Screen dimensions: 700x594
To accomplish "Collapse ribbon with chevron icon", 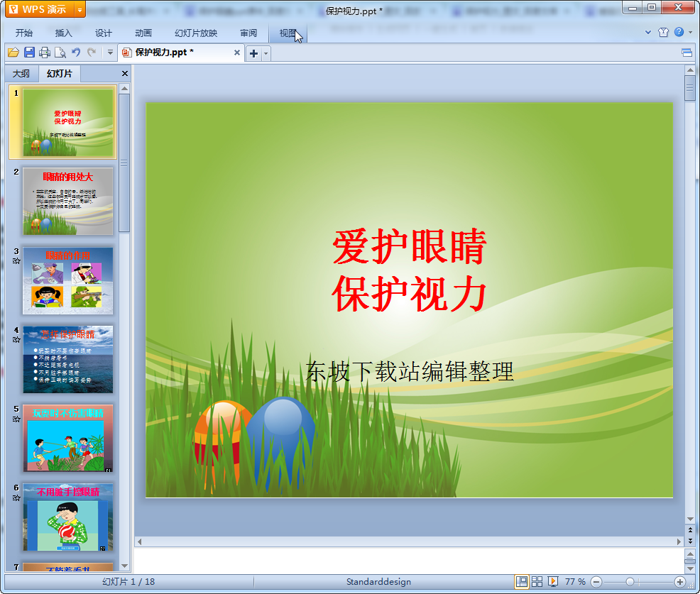I will point(647,32).
